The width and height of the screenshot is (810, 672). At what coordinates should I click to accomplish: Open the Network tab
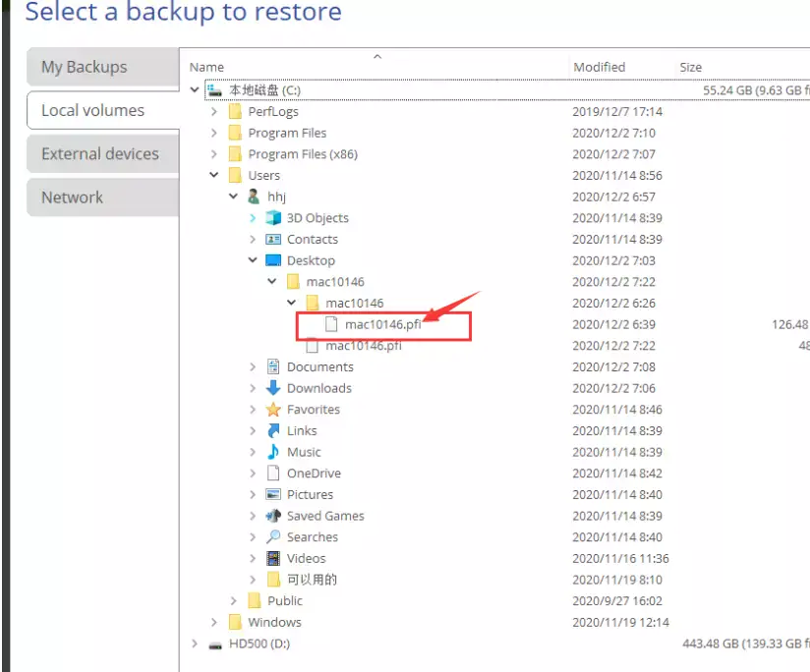tap(103, 197)
